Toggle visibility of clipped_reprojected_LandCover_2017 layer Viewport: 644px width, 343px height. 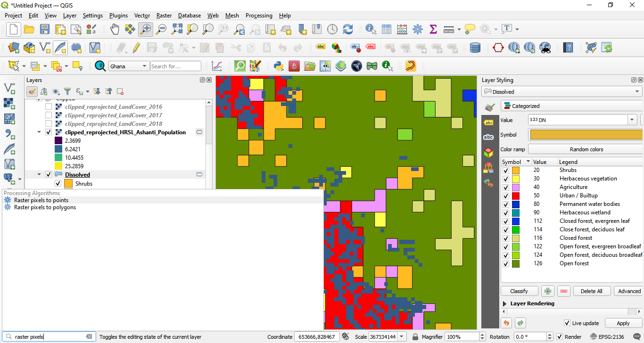tap(49, 115)
